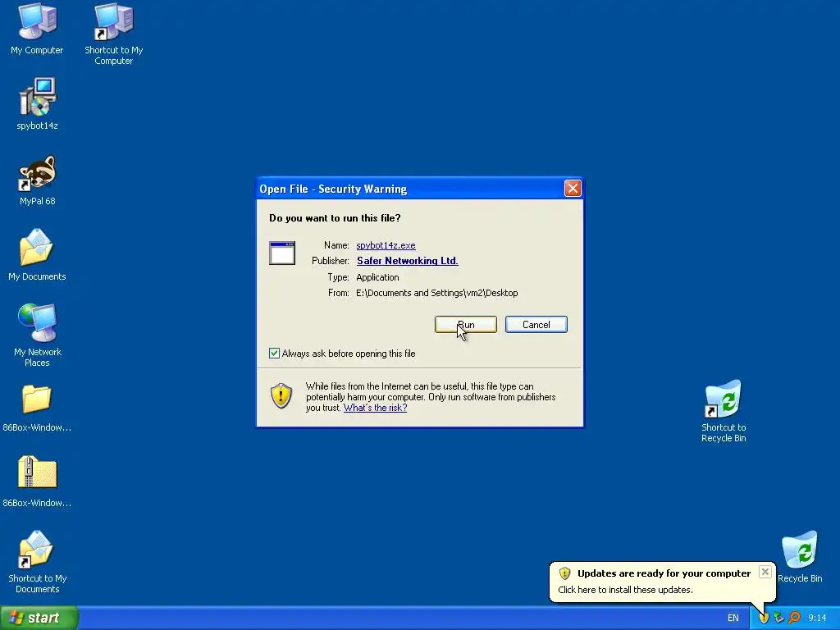840x630 pixels.
Task: Close the Security Warning dialog
Action: tap(573, 189)
